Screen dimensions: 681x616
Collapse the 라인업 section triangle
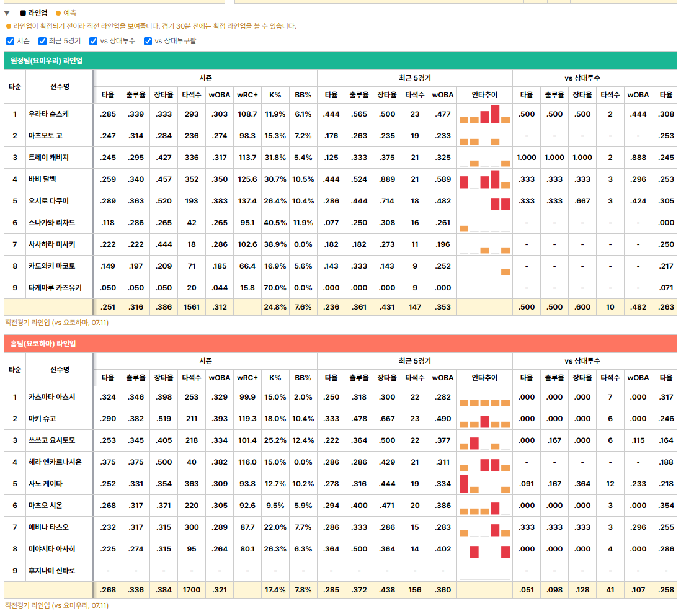pyautogui.click(x=7, y=12)
